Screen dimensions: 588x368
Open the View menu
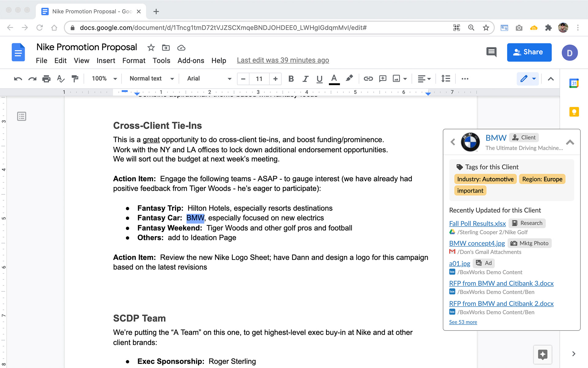(81, 60)
